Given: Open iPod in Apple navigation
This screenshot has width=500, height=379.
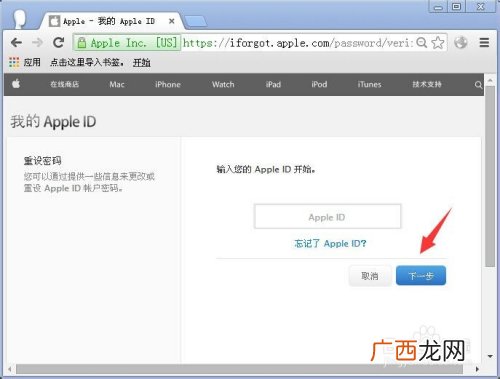Looking at the screenshot, I should coord(319,84).
